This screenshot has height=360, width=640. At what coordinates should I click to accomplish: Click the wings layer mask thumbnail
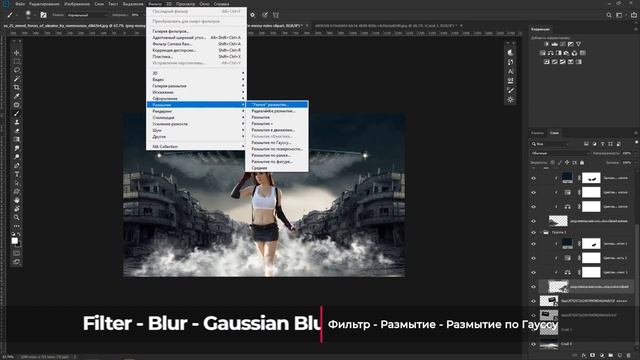tap(591, 178)
